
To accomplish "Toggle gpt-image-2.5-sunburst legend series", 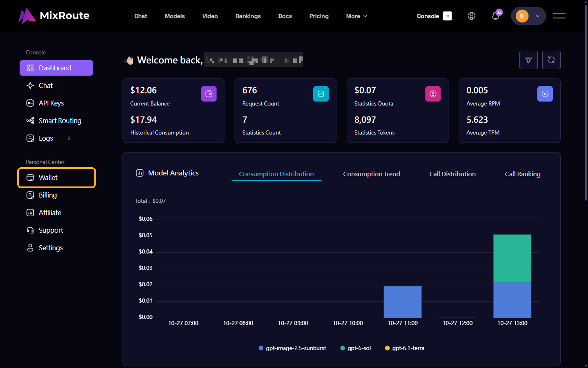I will [x=292, y=348].
